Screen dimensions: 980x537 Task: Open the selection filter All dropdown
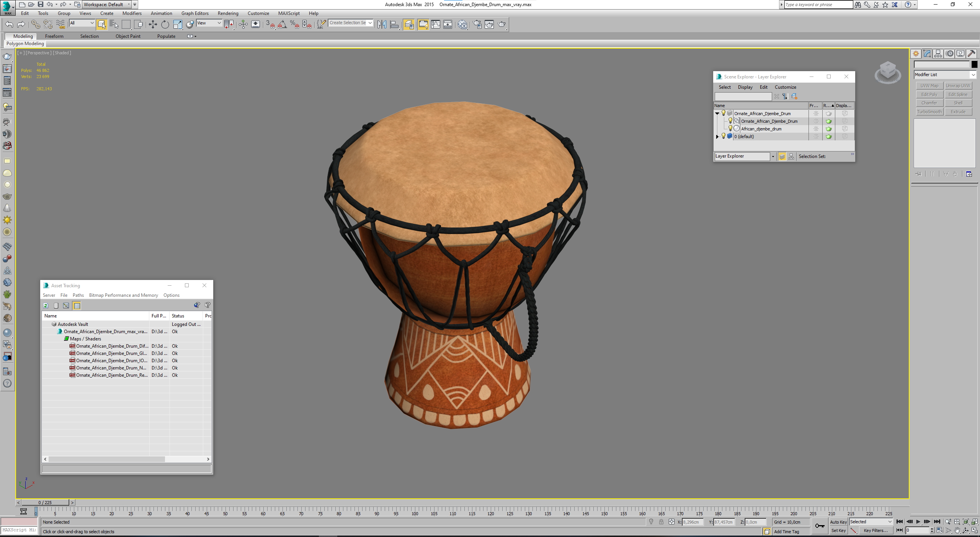(x=82, y=23)
